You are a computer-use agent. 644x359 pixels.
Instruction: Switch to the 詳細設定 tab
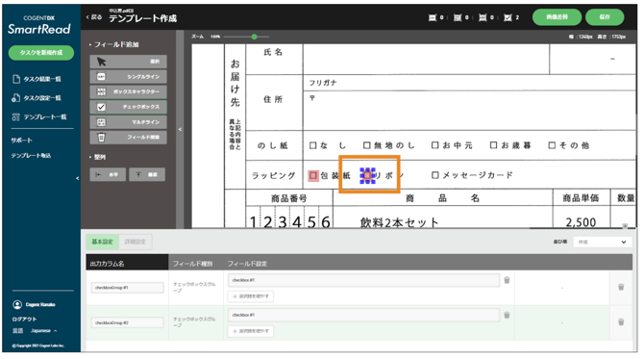(136, 242)
